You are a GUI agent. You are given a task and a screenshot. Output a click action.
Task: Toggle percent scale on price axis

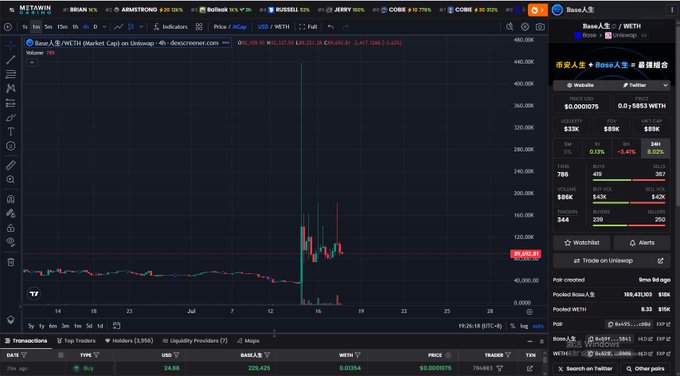pos(513,326)
